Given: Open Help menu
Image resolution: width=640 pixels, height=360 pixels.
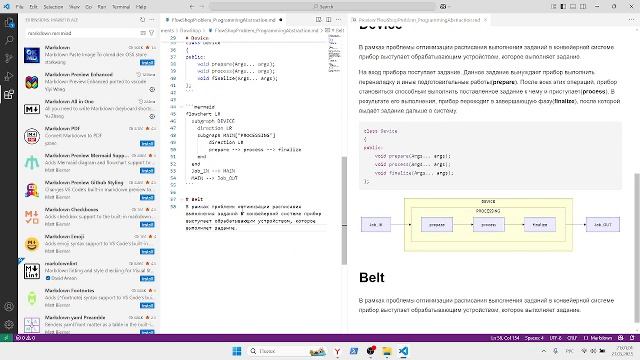Looking at the screenshot, I should coord(141,7).
